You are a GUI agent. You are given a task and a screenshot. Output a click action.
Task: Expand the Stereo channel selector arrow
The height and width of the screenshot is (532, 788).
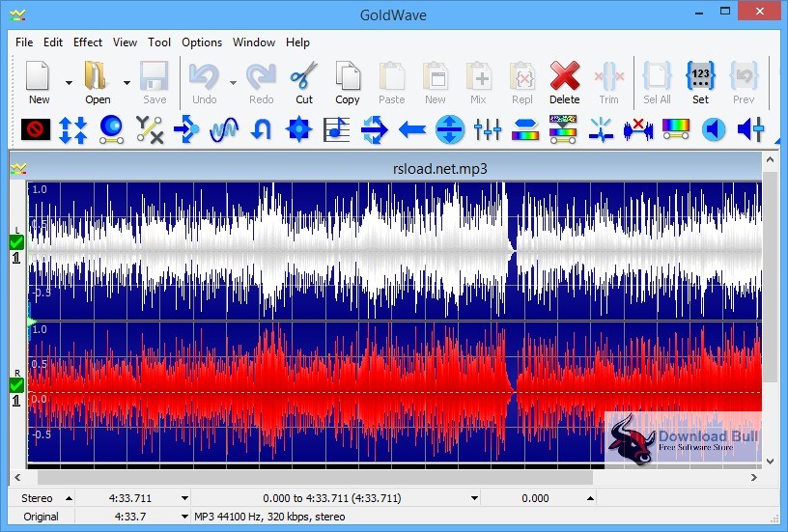[69, 498]
